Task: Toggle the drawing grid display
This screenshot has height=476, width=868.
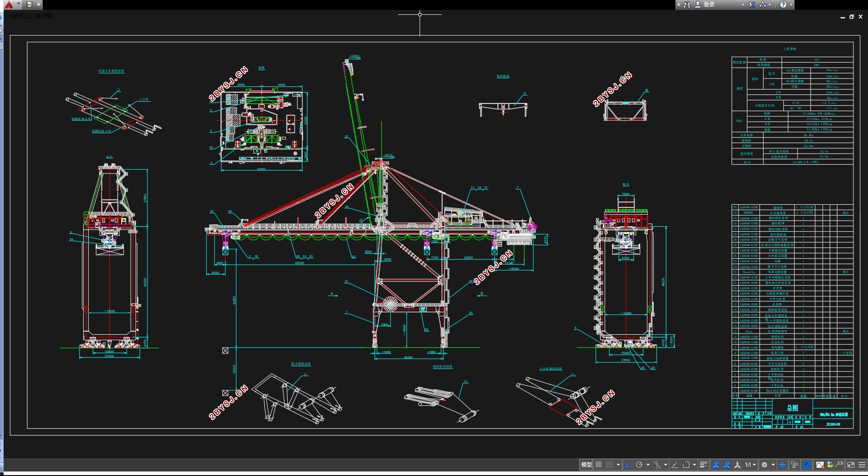Action: [599, 465]
